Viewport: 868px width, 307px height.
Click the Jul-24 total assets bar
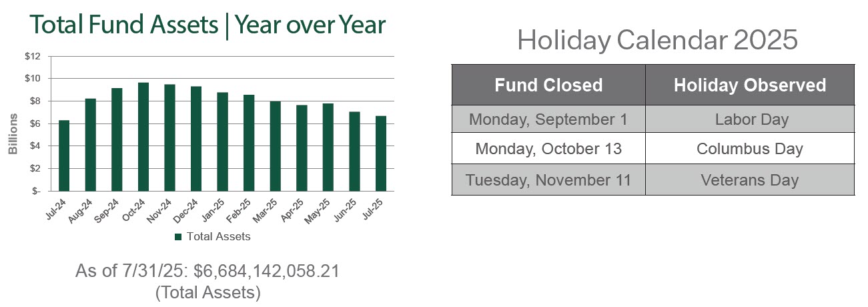[64, 156]
